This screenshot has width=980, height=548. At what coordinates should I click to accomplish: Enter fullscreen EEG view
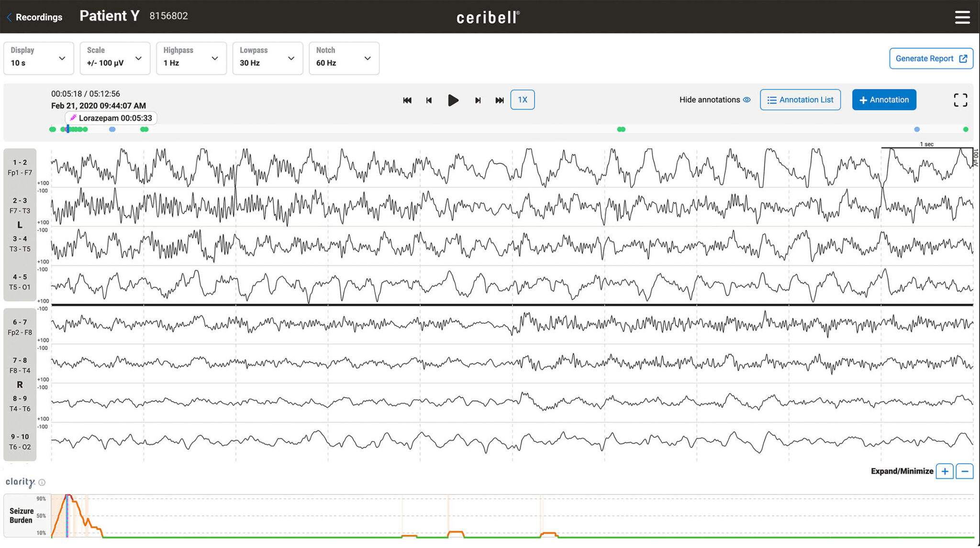pyautogui.click(x=960, y=100)
